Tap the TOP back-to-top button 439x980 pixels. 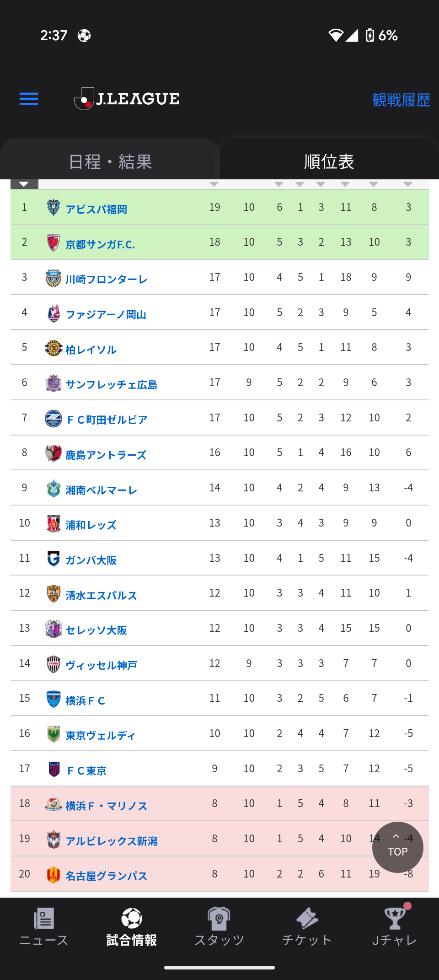[398, 847]
